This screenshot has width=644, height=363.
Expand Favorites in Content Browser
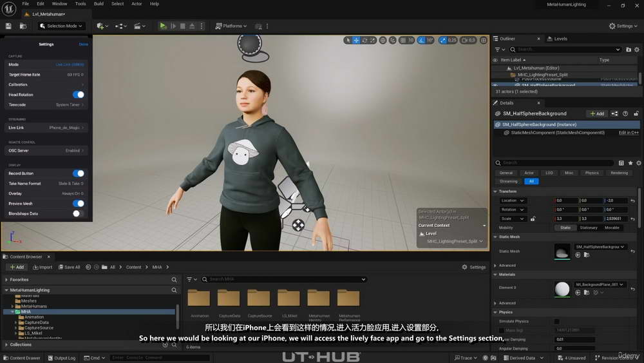[6, 280]
